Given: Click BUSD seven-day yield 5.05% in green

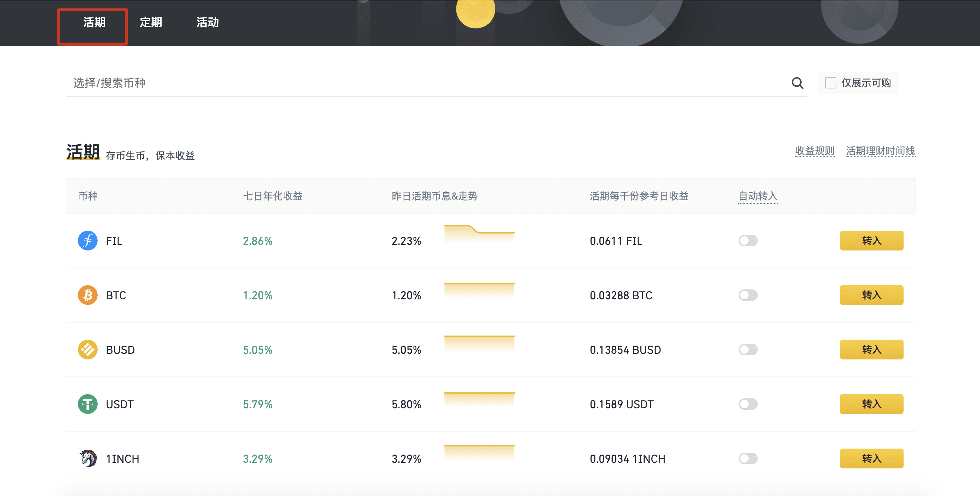Looking at the screenshot, I should click(258, 350).
